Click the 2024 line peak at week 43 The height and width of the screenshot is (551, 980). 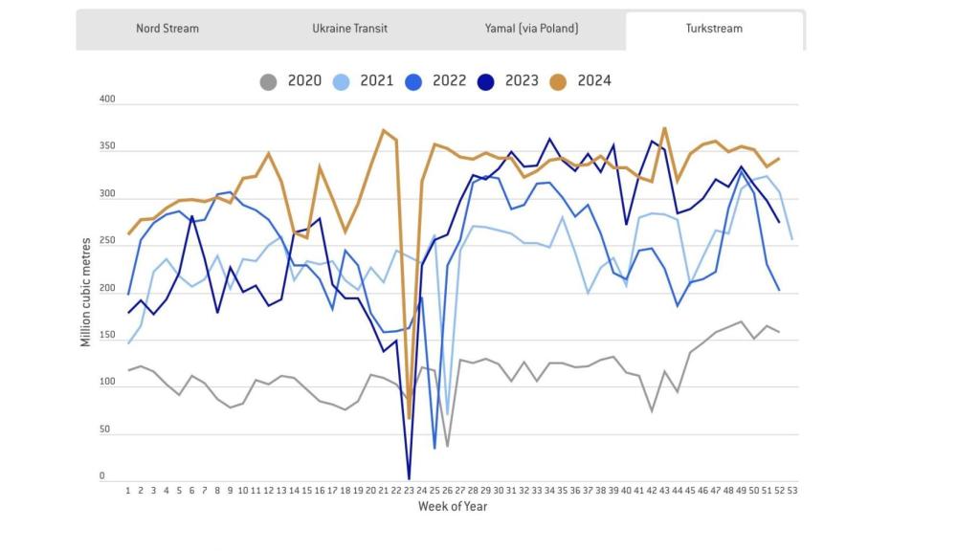coord(664,128)
